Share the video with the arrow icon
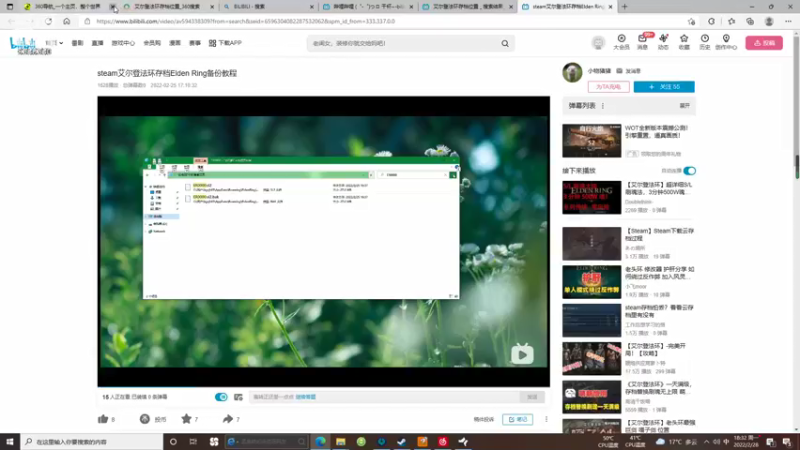This screenshot has height=450, width=800. [x=228, y=419]
